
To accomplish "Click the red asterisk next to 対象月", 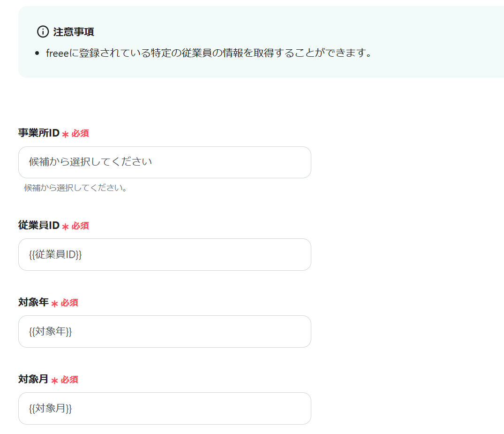I will coord(54,381).
